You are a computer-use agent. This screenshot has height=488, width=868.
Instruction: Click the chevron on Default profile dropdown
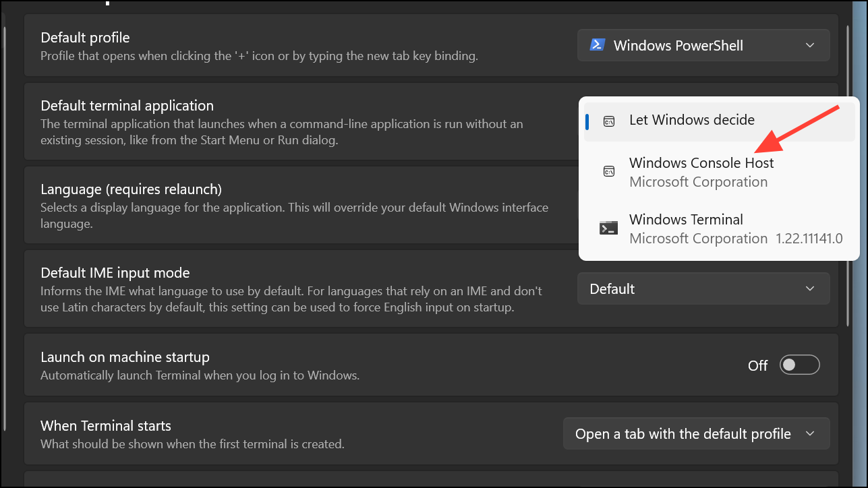(x=810, y=45)
